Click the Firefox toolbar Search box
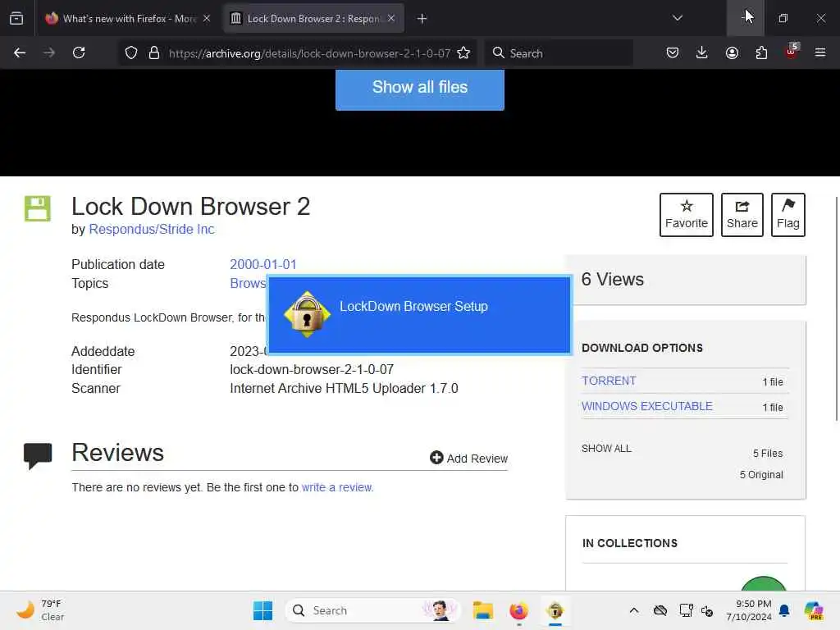 (559, 53)
